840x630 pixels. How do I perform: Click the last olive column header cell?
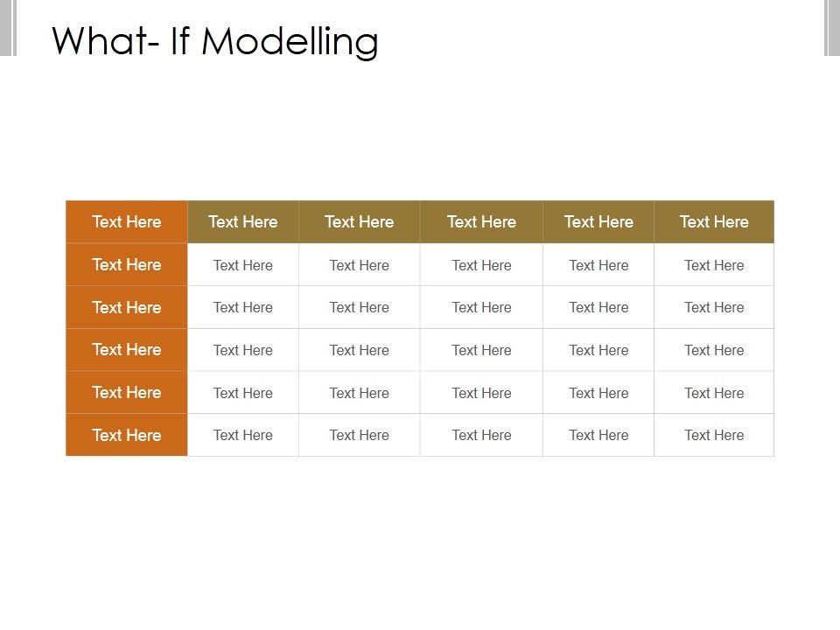(x=714, y=222)
